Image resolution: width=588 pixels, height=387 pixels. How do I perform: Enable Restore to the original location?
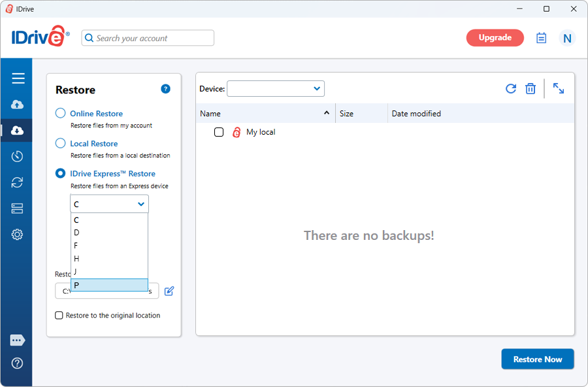59,315
